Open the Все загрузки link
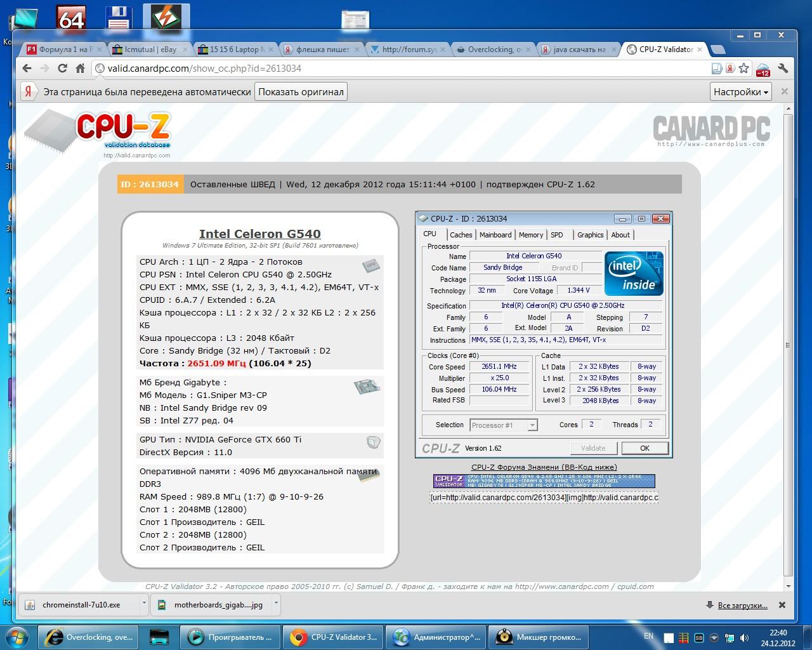The height and width of the screenshot is (650, 812). click(743, 605)
